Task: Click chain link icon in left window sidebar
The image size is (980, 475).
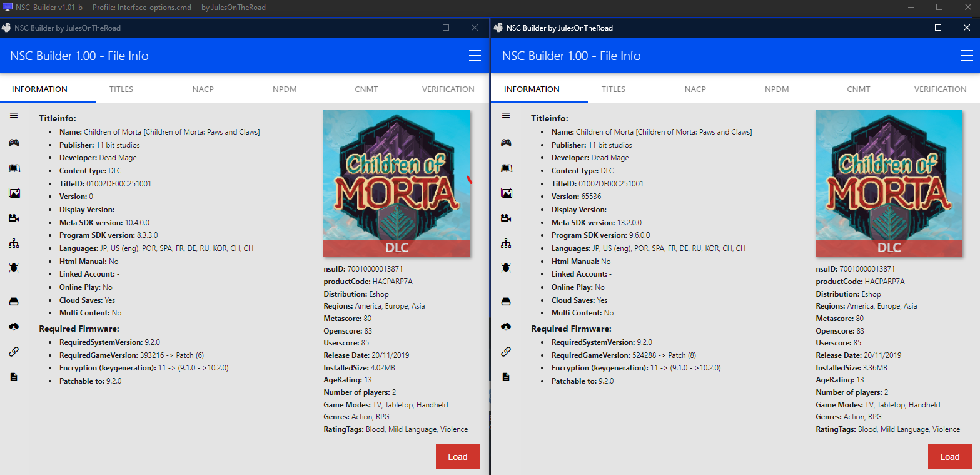Action: coord(14,352)
